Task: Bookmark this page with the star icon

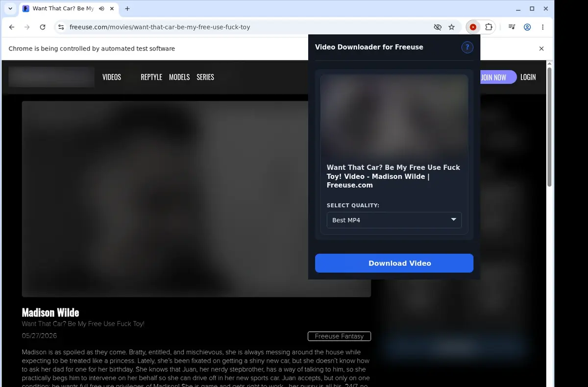Action: click(452, 27)
